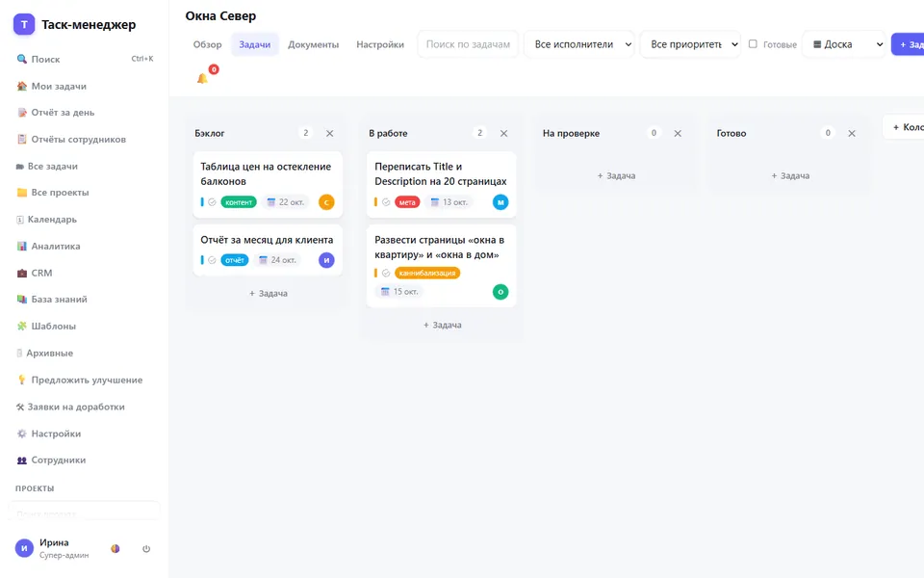The image size is (924, 578).
Task: Click purple avatar И on monthly report card
Action: tap(326, 260)
